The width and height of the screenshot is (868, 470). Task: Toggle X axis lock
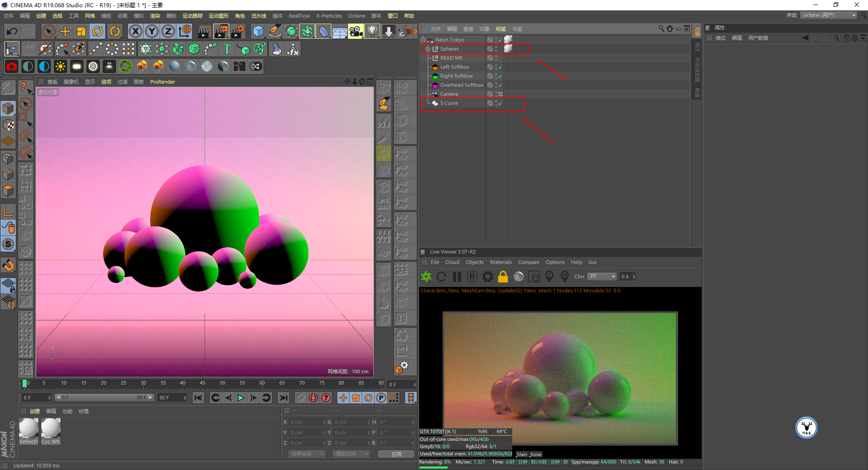point(136,31)
